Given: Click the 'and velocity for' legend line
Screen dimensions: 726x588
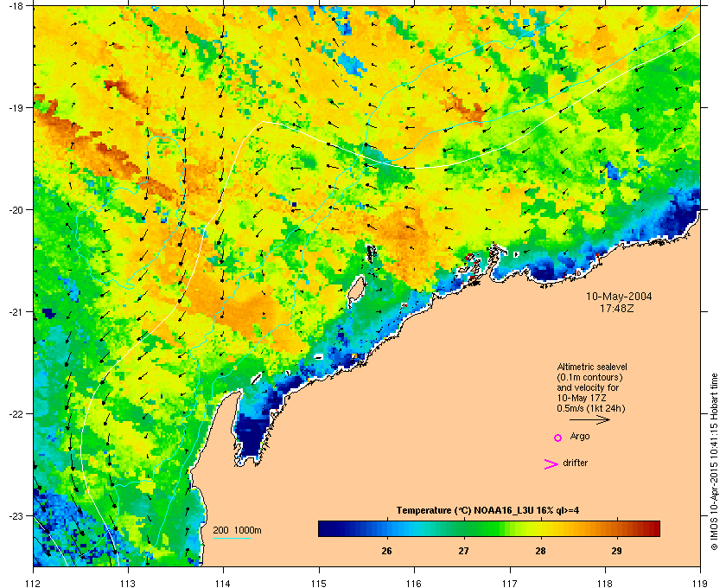Looking at the screenshot, I should tap(588, 387).
